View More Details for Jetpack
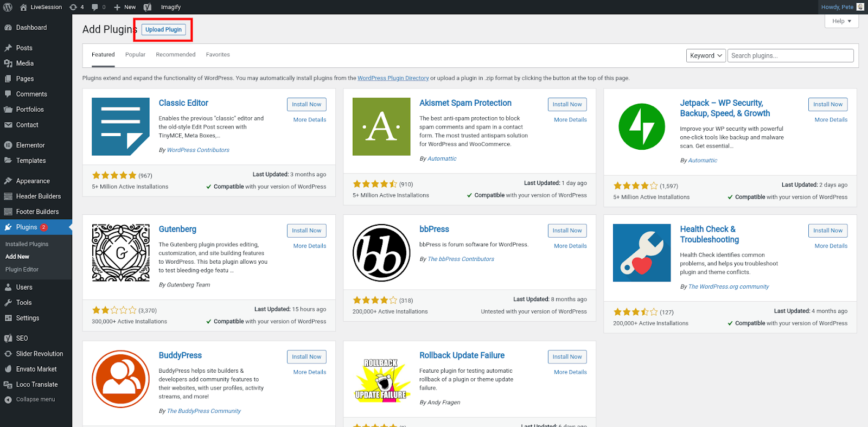This screenshot has height=427, width=868. [x=831, y=120]
